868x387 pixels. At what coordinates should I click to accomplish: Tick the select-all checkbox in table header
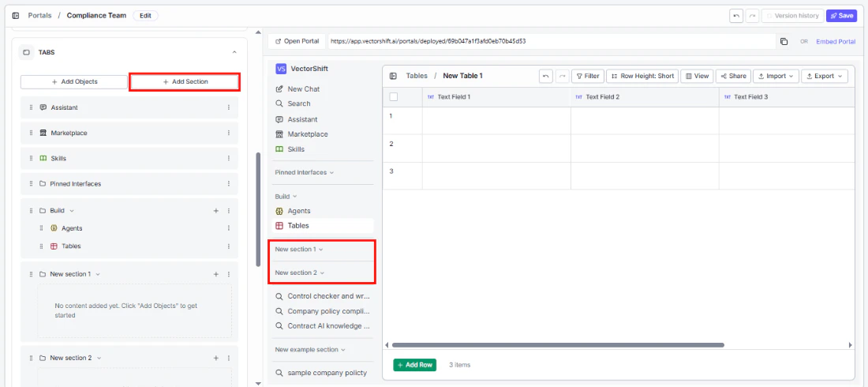(394, 97)
